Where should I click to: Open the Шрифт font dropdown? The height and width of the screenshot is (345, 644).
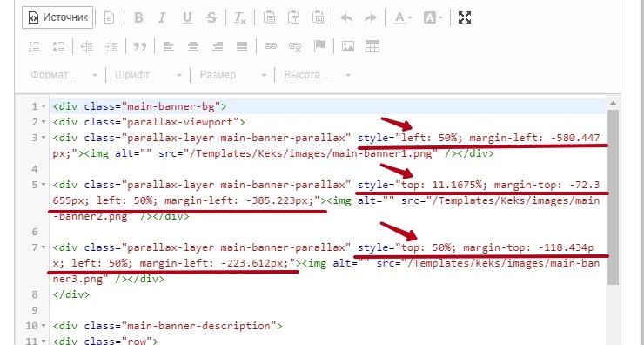pos(148,75)
